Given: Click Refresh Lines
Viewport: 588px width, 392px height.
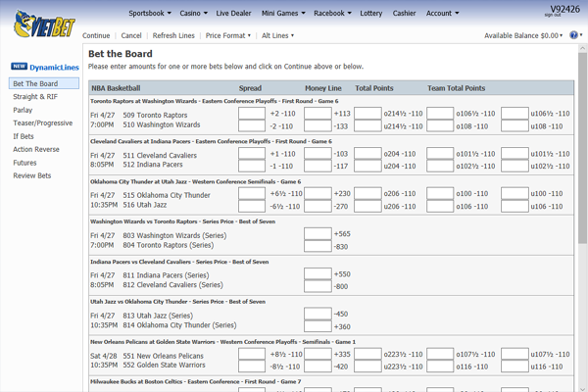Looking at the screenshot, I should (173, 35).
